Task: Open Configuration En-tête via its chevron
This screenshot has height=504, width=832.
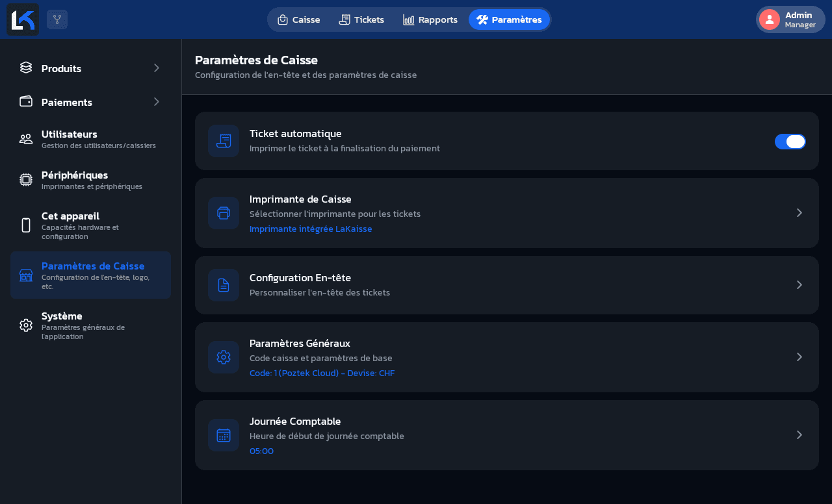Action: tap(799, 285)
